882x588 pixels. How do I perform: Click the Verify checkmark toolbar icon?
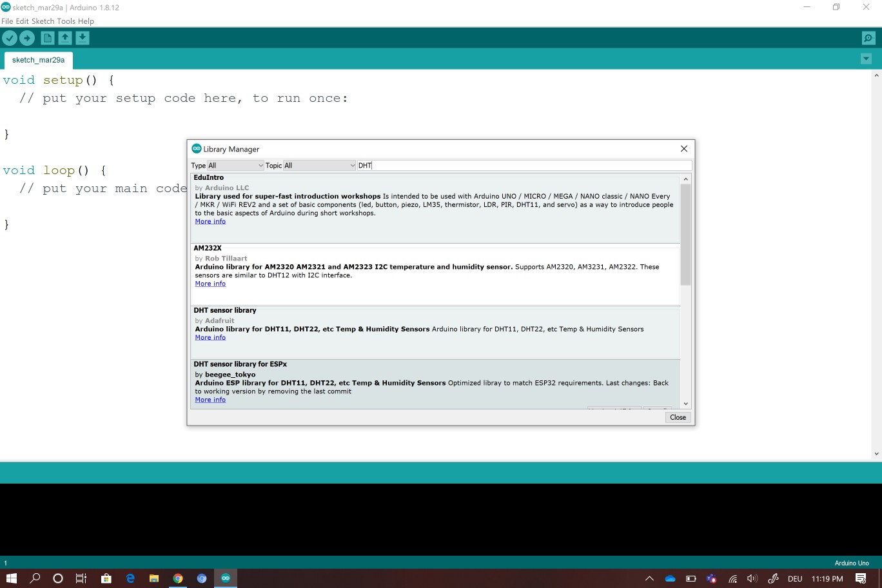point(10,38)
